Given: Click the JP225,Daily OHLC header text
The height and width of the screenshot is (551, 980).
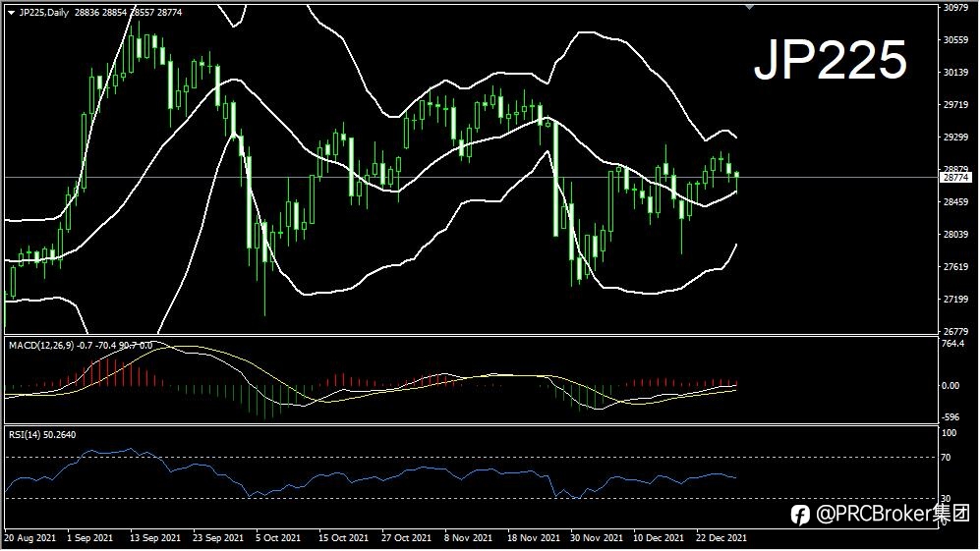Looking at the screenshot, I should click(x=100, y=13).
